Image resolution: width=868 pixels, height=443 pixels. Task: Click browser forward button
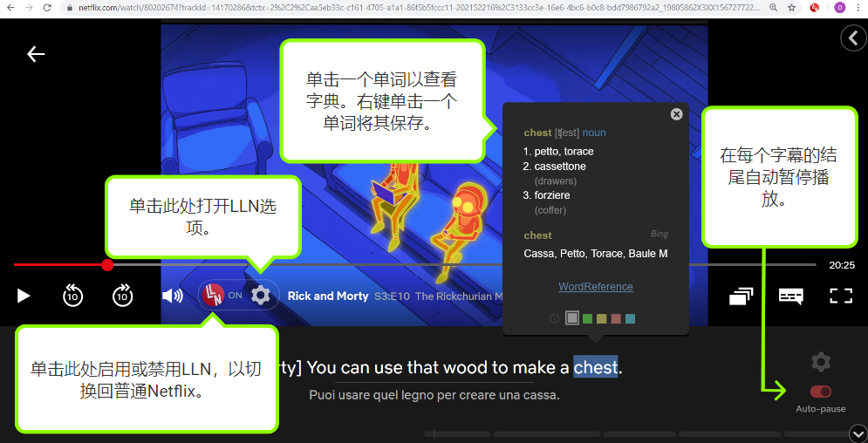(30, 8)
